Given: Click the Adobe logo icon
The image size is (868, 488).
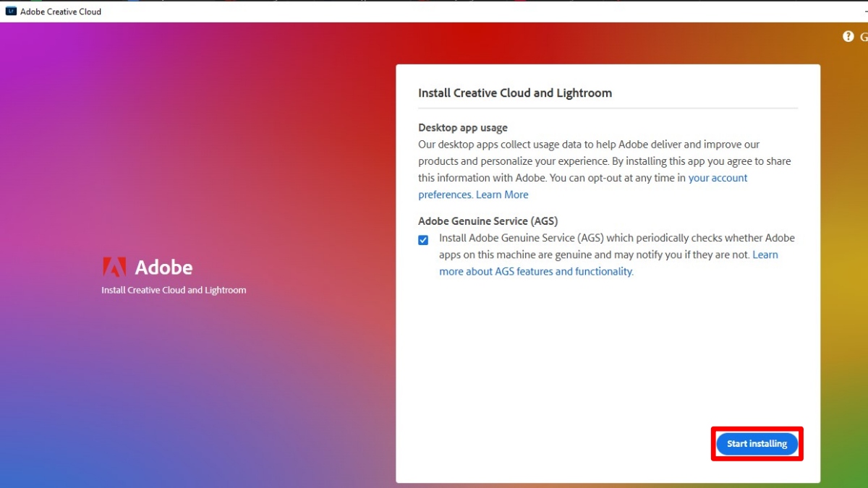Looking at the screenshot, I should (x=114, y=267).
